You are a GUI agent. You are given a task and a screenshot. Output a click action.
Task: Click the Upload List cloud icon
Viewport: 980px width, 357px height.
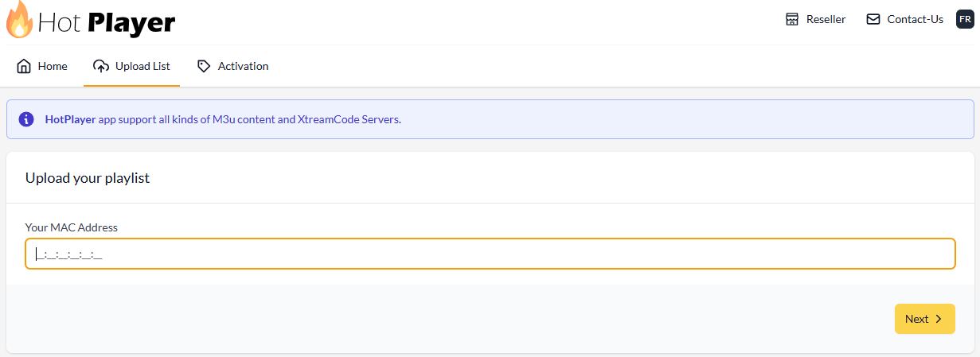tap(100, 66)
